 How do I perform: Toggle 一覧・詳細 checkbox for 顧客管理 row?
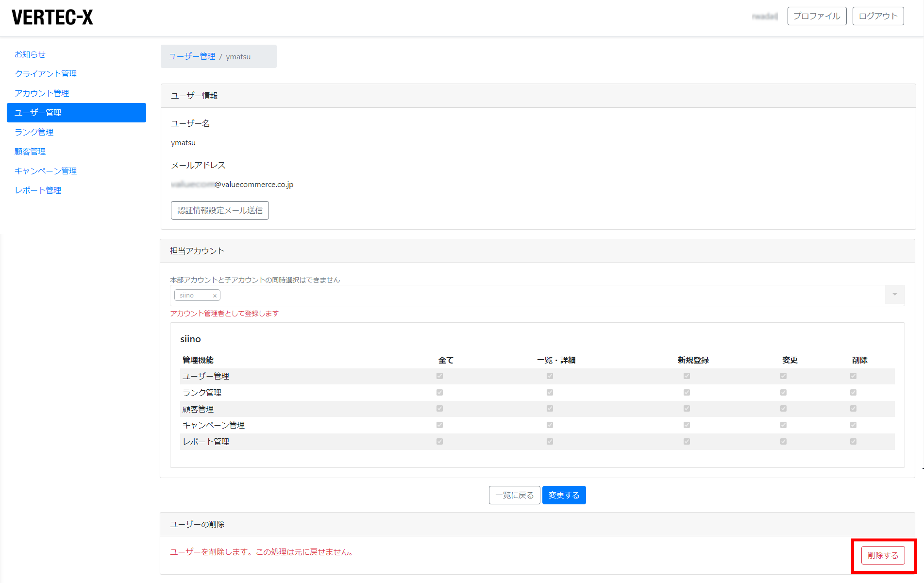549,409
